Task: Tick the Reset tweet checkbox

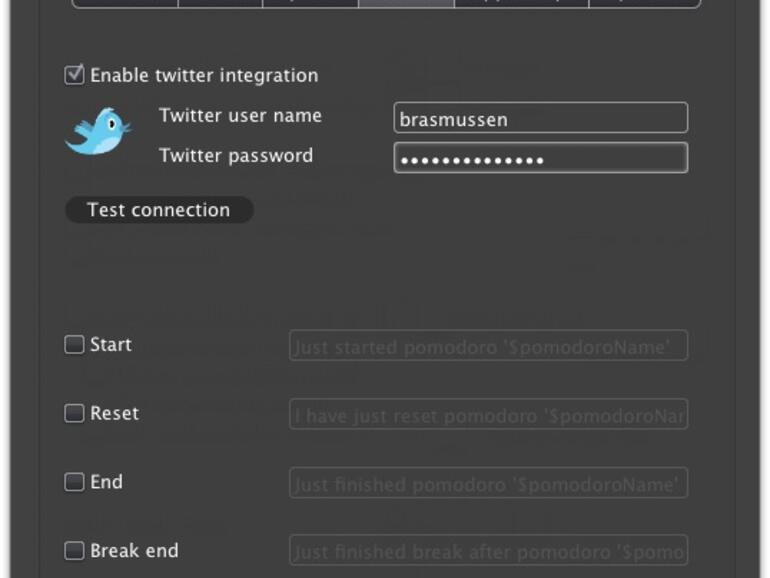Action: pyautogui.click(x=74, y=413)
